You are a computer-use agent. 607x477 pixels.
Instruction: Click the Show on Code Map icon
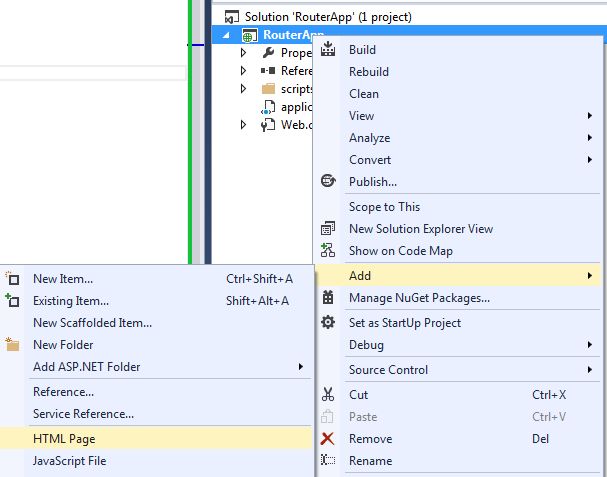(328, 250)
